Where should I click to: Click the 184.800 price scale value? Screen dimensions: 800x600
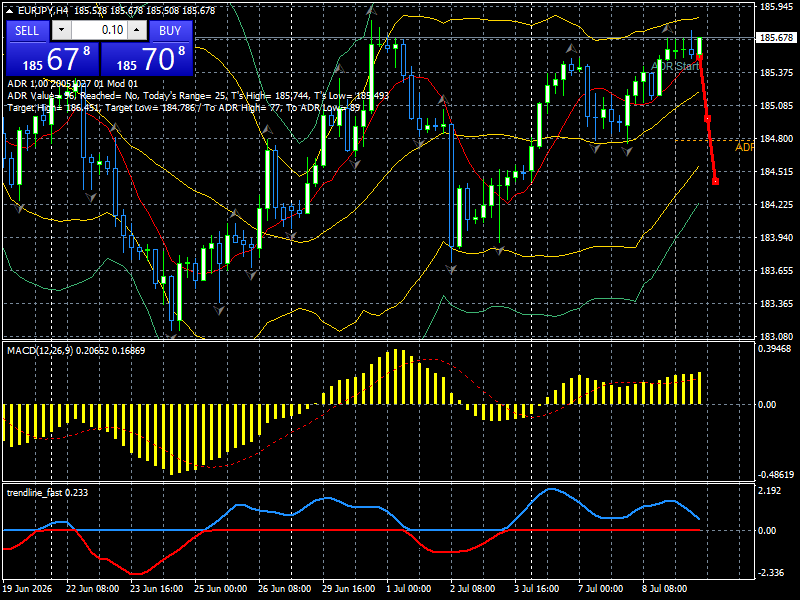pos(777,138)
